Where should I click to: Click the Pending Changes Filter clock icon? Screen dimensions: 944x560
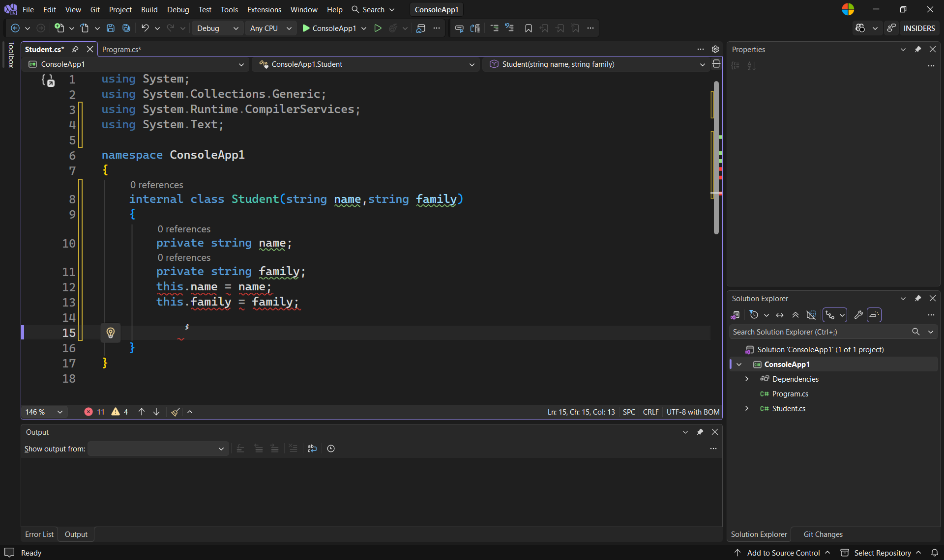tap(754, 315)
